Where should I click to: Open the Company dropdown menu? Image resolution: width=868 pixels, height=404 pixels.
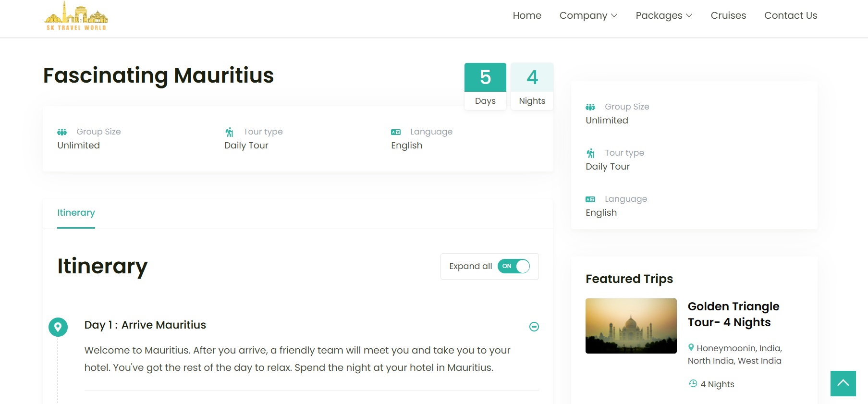pyautogui.click(x=588, y=15)
